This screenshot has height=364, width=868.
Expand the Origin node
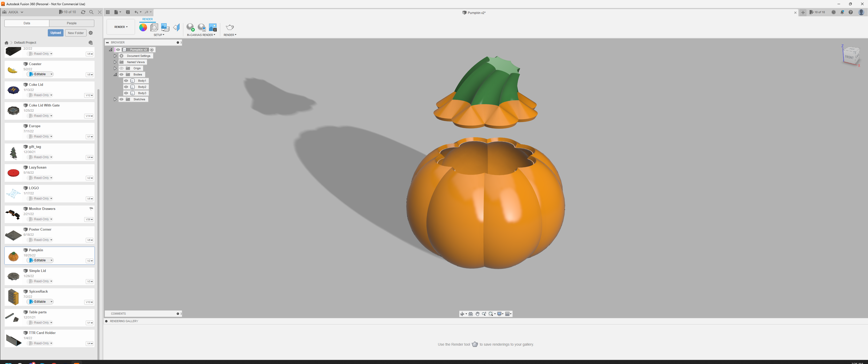(115, 69)
